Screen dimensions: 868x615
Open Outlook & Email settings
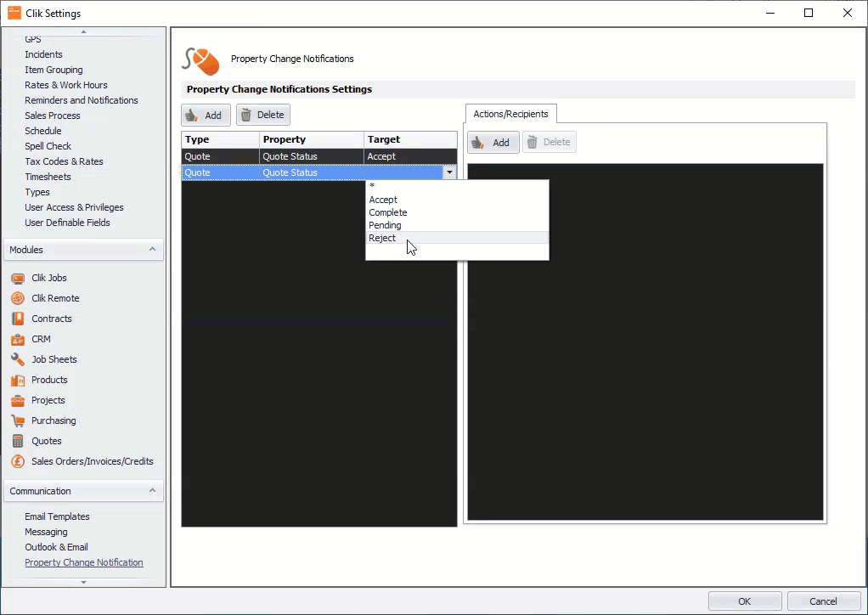(x=56, y=547)
